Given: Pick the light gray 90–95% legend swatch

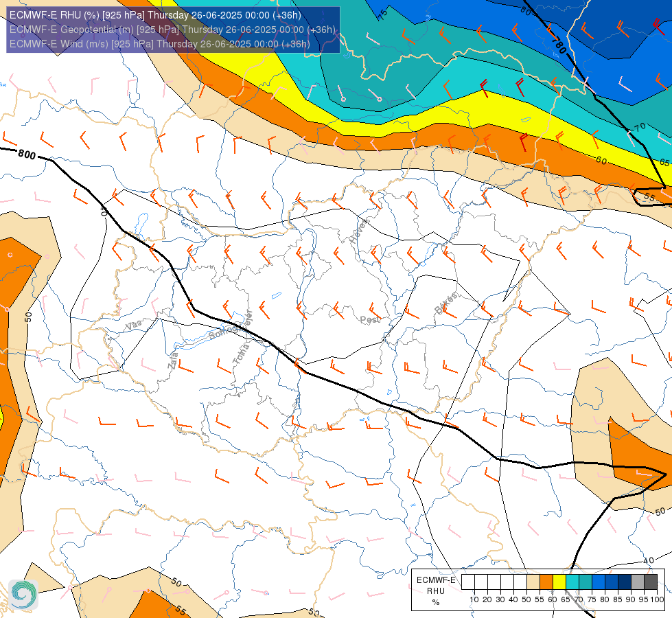Looking at the screenshot, I should (638, 582).
